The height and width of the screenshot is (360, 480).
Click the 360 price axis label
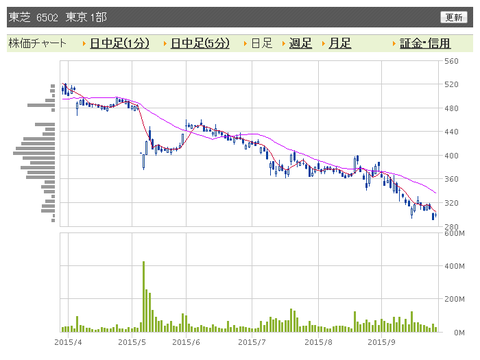451,179
